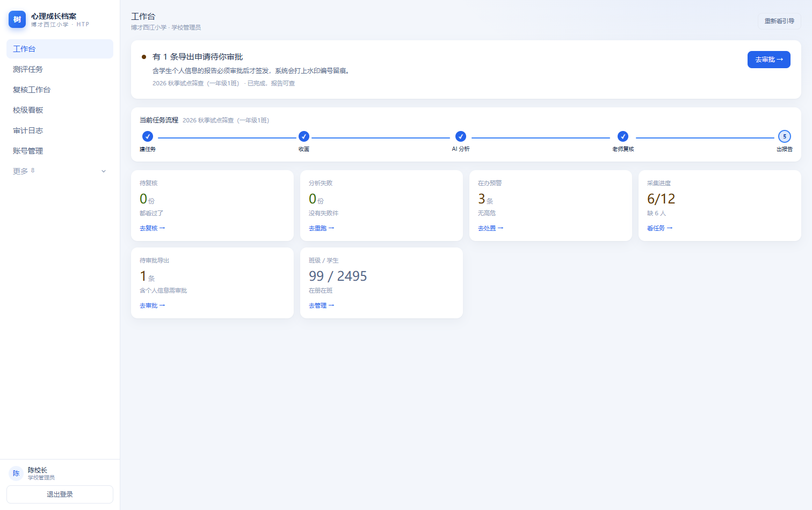Open 工作台 in the sidebar
Screen dimensions: 812x510
coord(60,49)
